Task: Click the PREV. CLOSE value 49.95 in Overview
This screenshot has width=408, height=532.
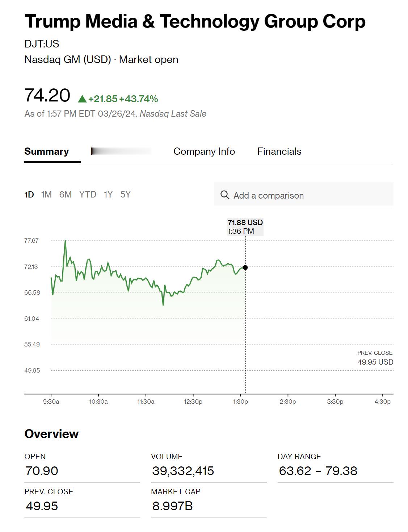Action: point(42,506)
